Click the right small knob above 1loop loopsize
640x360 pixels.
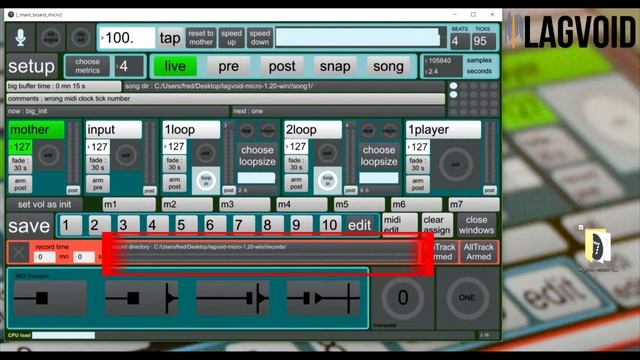[268, 131]
